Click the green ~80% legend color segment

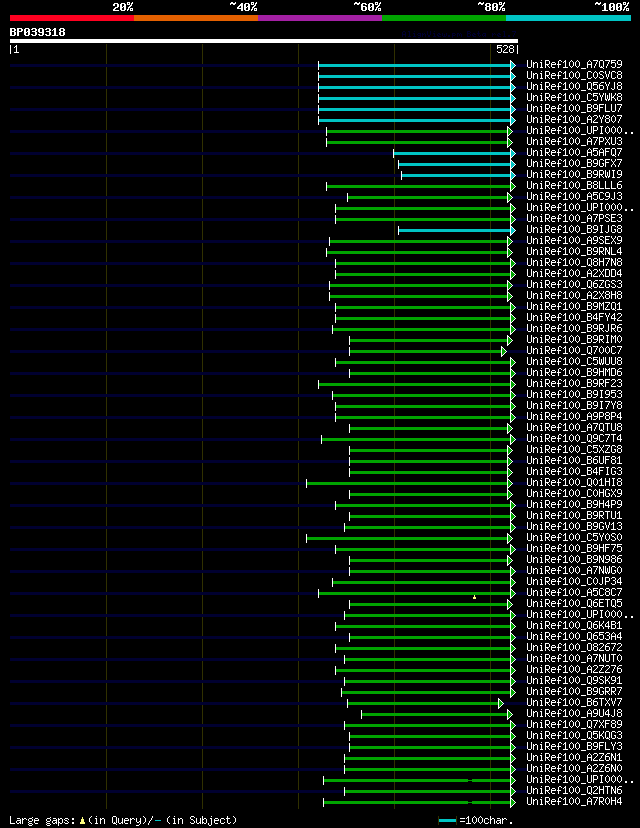(x=444, y=18)
